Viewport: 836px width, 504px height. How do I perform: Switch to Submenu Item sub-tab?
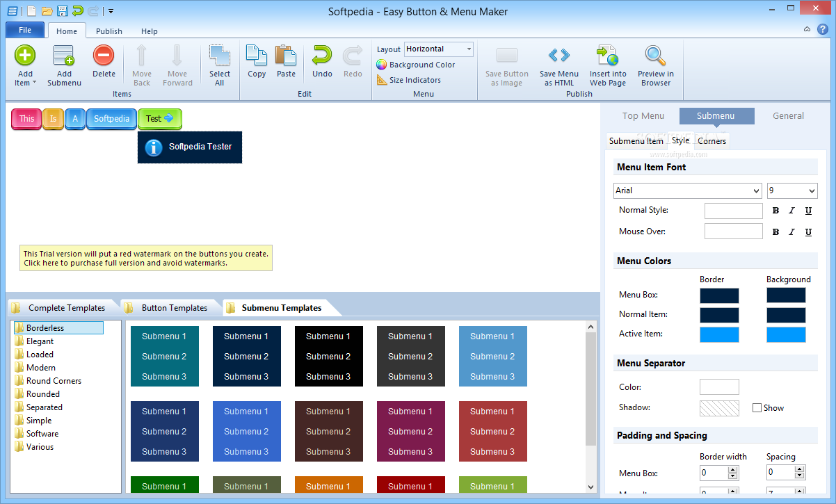[x=636, y=141]
